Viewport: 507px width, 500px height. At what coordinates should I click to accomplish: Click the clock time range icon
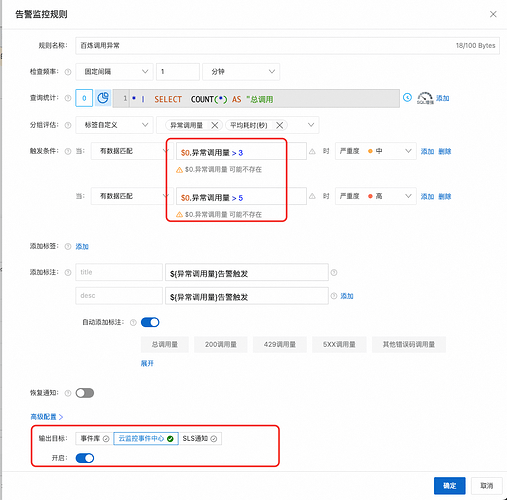[407, 97]
